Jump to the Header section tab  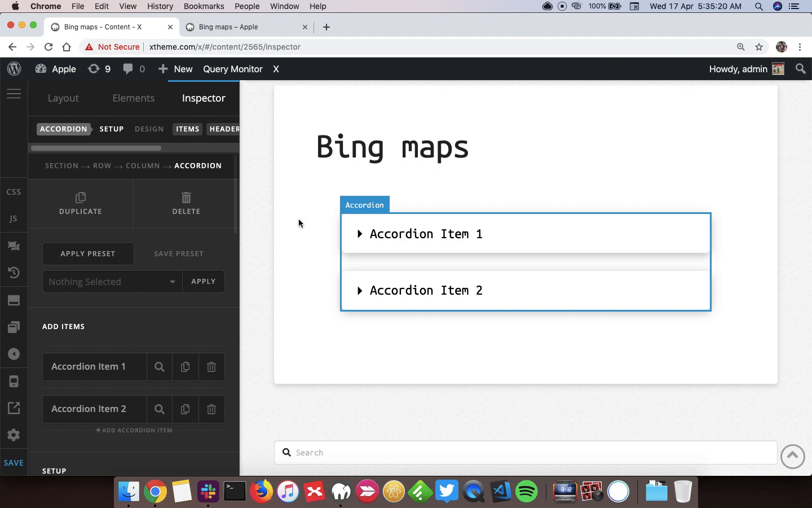tap(223, 129)
